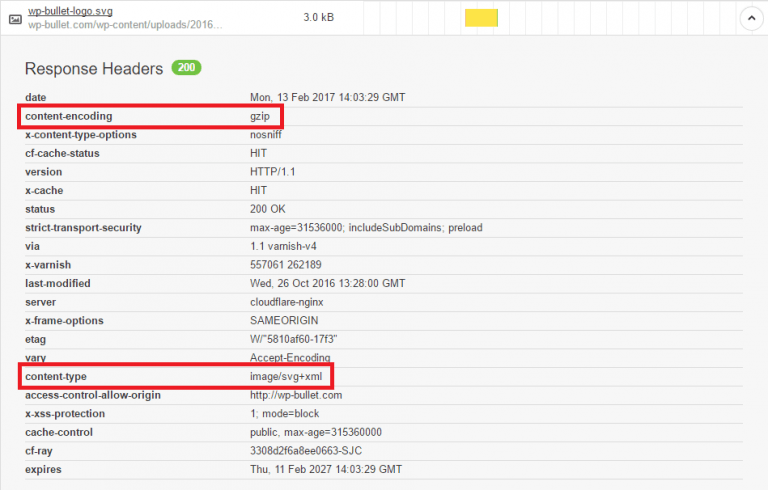This screenshot has height=490, width=768.
Task: Select the HTTP/1.1 version value
Action: [x=272, y=172]
